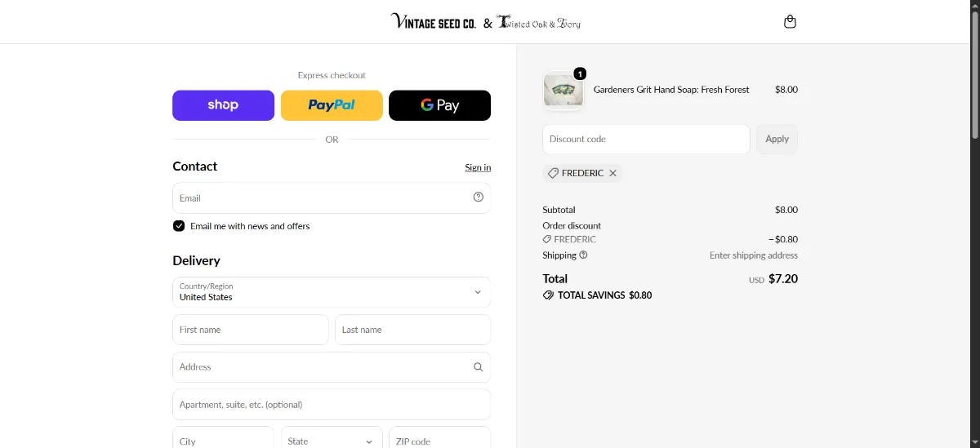Image resolution: width=980 pixels, height=448 pixels.
Task: Pay with PayPal express button
Action: coord(332,105)
